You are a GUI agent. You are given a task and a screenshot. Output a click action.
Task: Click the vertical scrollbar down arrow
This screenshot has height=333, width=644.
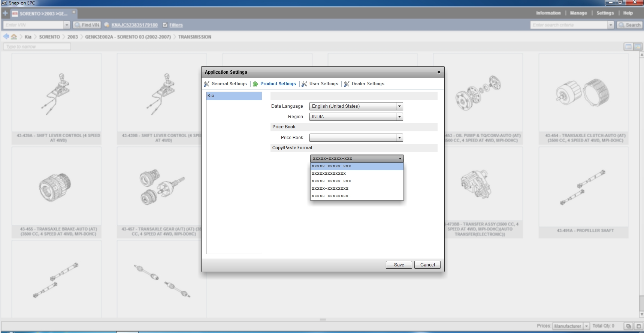pos(641,315)
